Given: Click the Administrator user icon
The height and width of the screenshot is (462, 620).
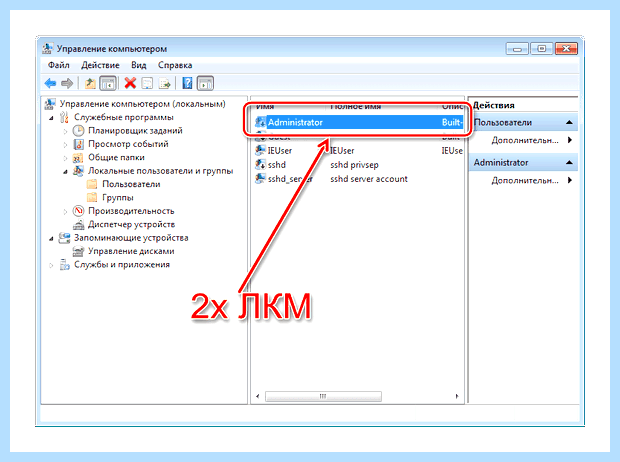Looking at the screenshot, I should (261, 122).
